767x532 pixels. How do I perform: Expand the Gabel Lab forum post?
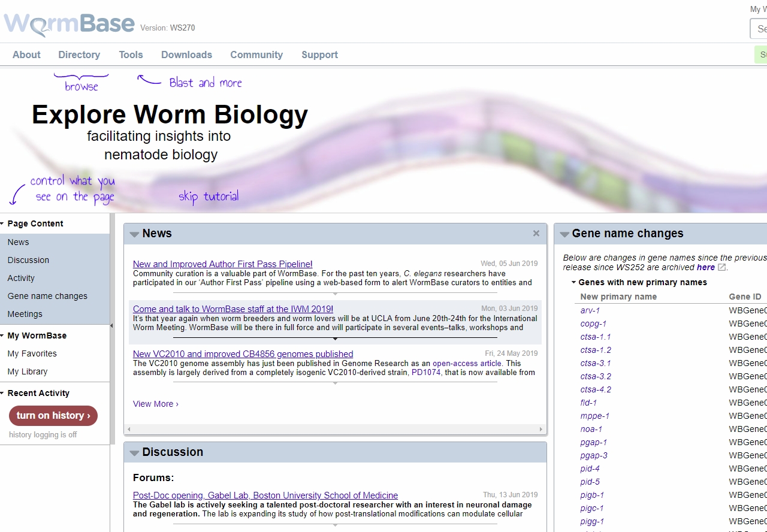point(335,525)
